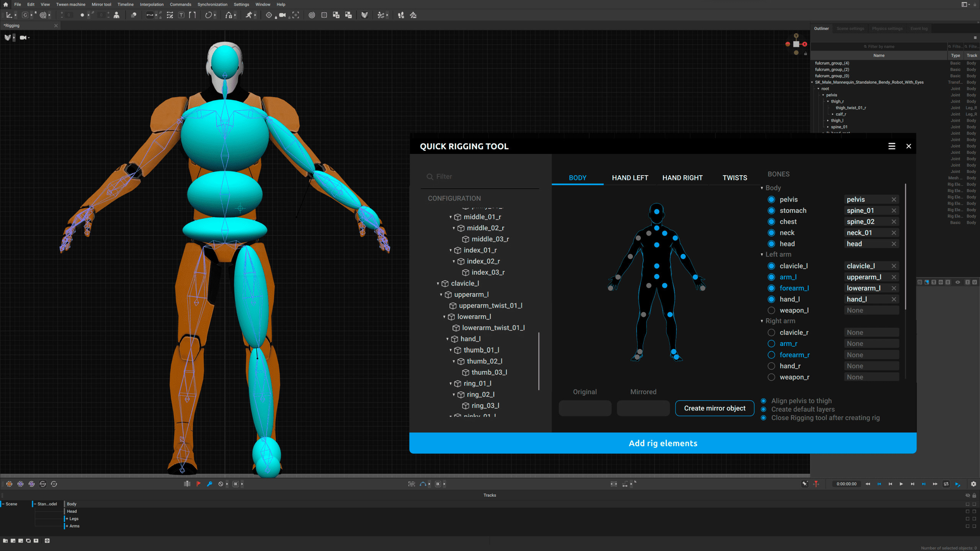Collapse the Right arm section in Bones list
The image size is (980, 551).
point(762,321)
